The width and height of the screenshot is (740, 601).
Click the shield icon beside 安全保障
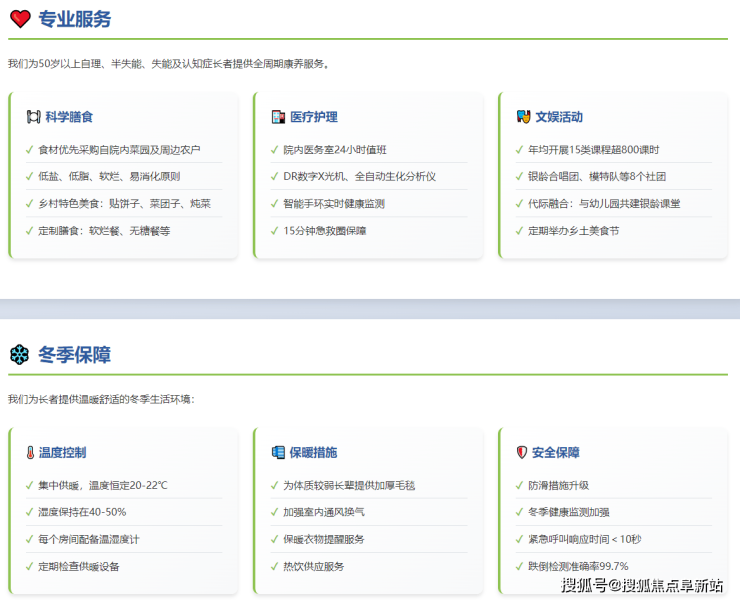[x=522, y=453]
